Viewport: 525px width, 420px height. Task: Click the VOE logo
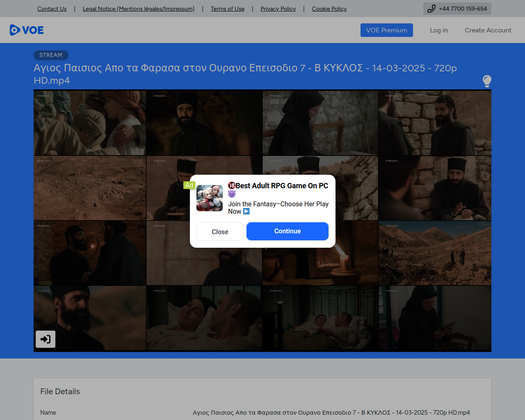click(27, 30)
